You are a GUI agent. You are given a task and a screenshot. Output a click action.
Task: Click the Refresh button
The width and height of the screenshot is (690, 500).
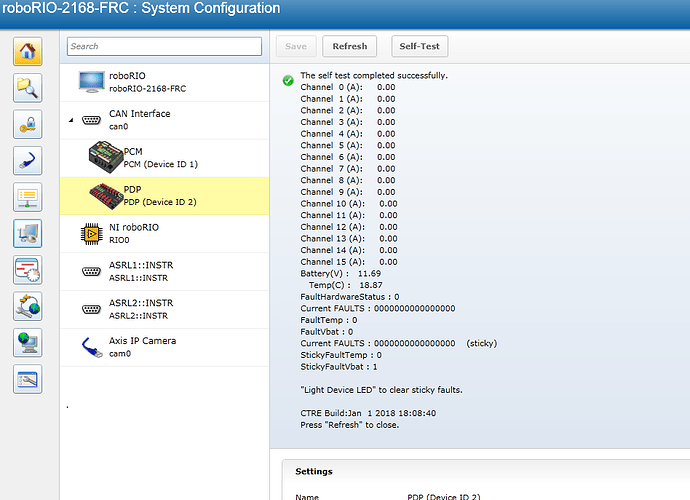(x=350, y=46)
